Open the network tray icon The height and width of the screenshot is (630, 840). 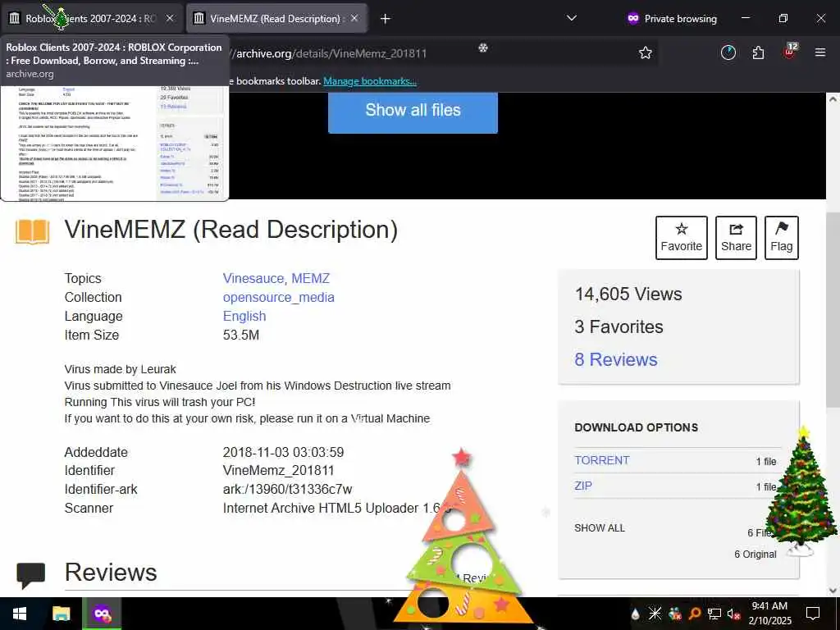714,614
